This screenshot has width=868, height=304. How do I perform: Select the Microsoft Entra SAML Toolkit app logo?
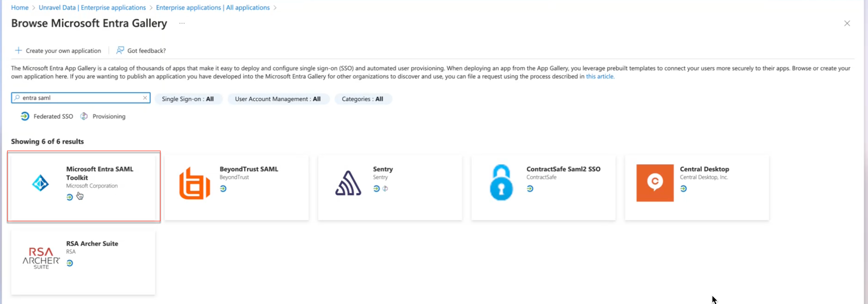40,183
